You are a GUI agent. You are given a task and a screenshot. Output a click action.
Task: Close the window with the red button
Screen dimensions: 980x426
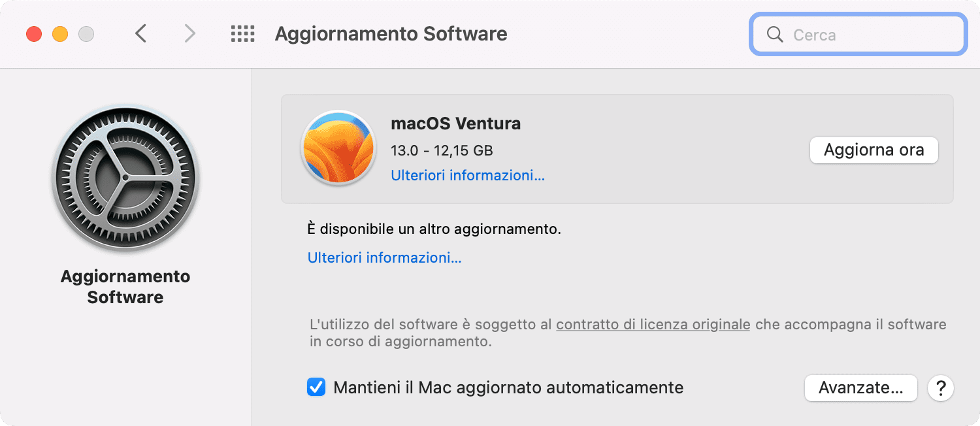(x=34, y=34)
